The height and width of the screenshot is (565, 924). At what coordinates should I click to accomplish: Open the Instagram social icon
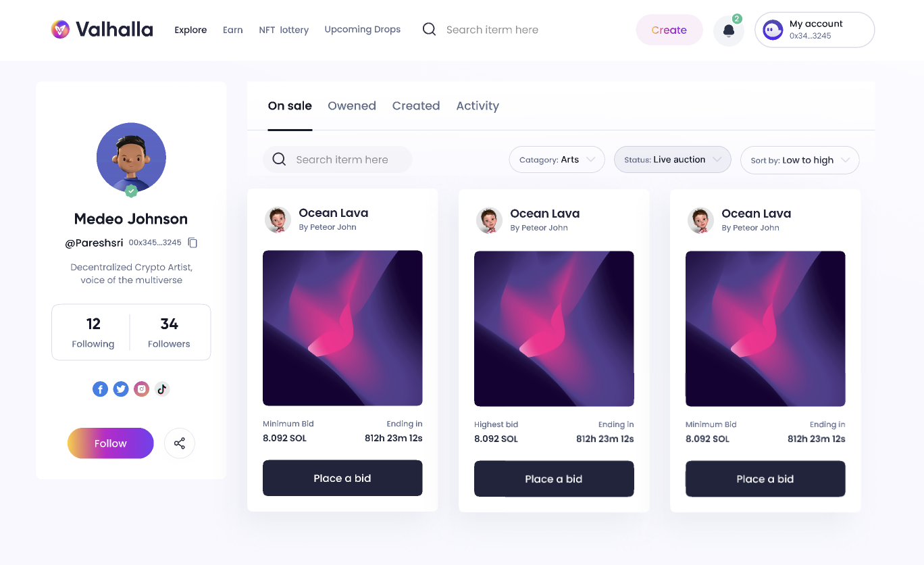[141, 389]
